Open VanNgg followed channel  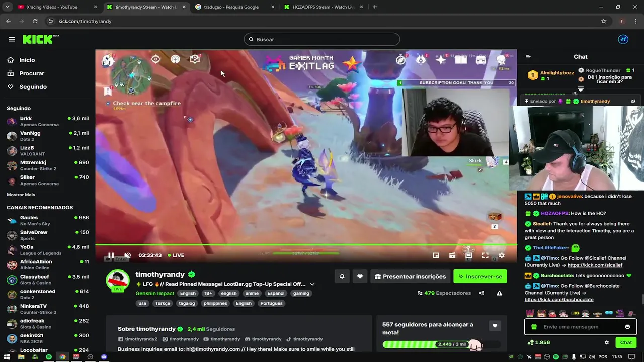pyautogui.click(x=48, y=136)
